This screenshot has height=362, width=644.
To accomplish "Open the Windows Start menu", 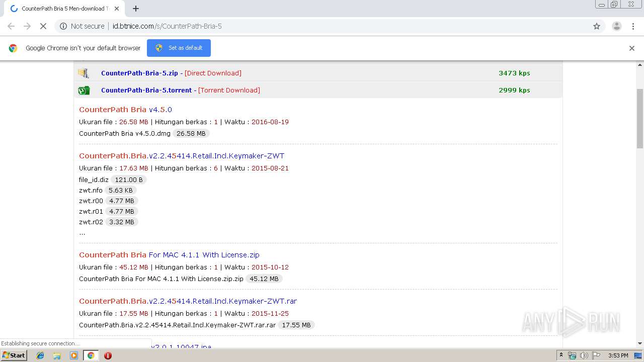I will tap(14, 355).
